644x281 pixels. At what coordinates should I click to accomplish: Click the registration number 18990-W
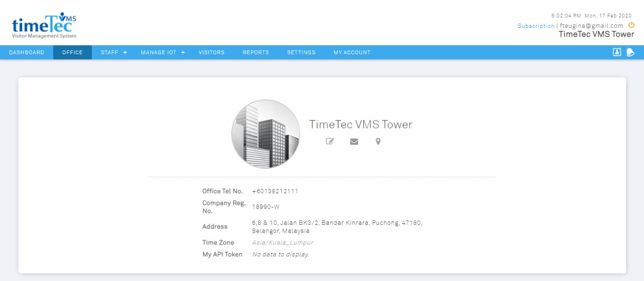click(266, 207)
